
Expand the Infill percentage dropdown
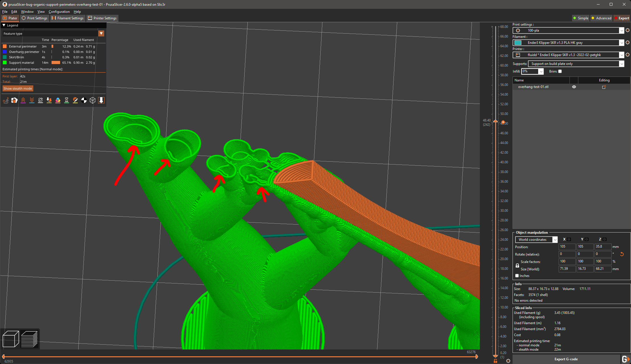pos(541,71)
